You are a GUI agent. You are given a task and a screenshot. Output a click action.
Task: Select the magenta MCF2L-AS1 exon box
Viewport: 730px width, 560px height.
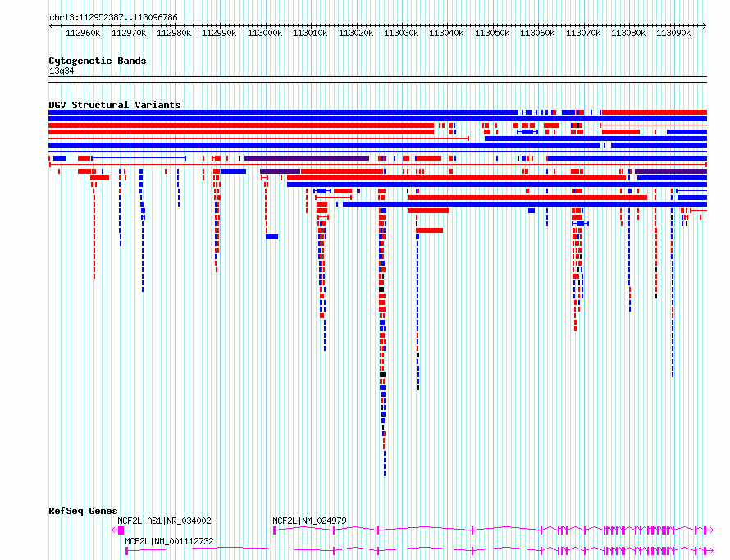[x=121, y=530]
